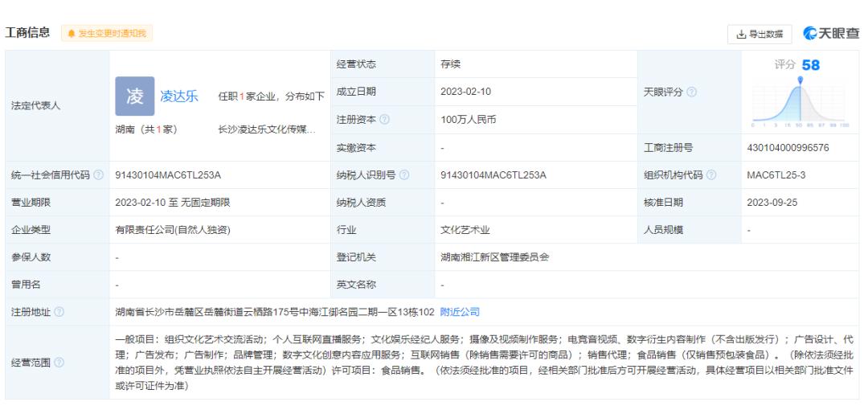Click the 湖南（共1家）region entry
The height and width of the screenshot is (406, 868).
149,129
